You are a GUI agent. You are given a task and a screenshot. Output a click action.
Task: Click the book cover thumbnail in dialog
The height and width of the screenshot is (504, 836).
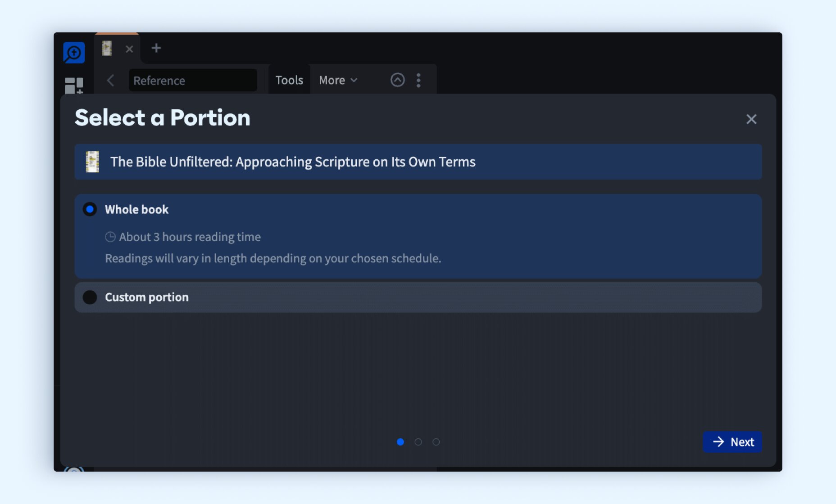point(92,162)
